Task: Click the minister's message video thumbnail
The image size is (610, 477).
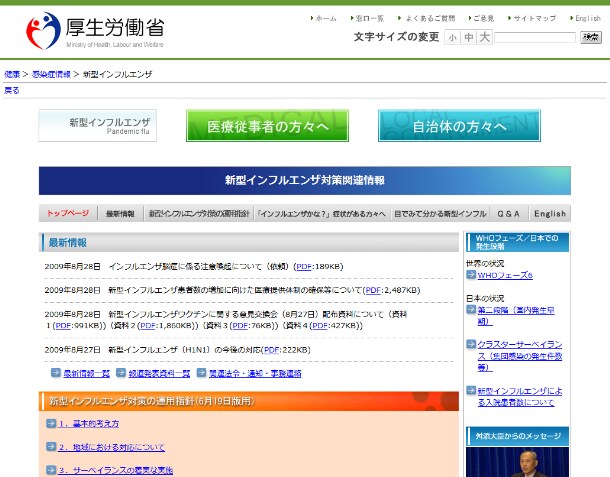Action: [517, 461]
